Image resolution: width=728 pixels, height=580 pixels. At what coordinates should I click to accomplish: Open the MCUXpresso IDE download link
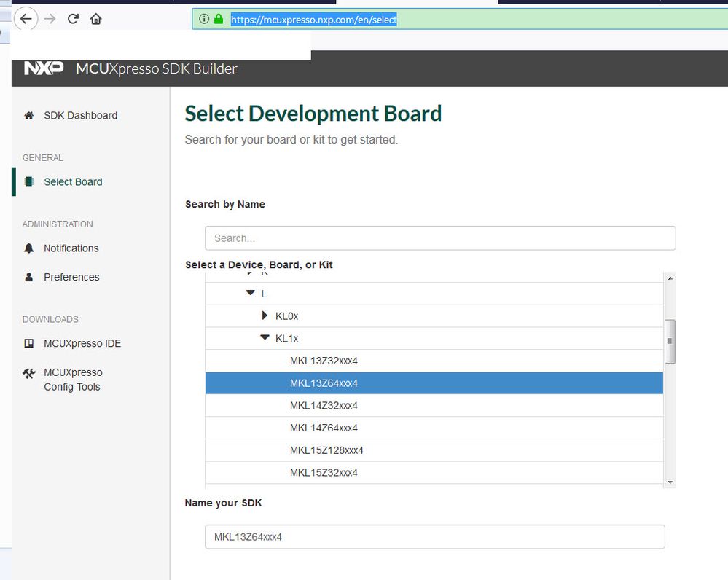(82, 343)
